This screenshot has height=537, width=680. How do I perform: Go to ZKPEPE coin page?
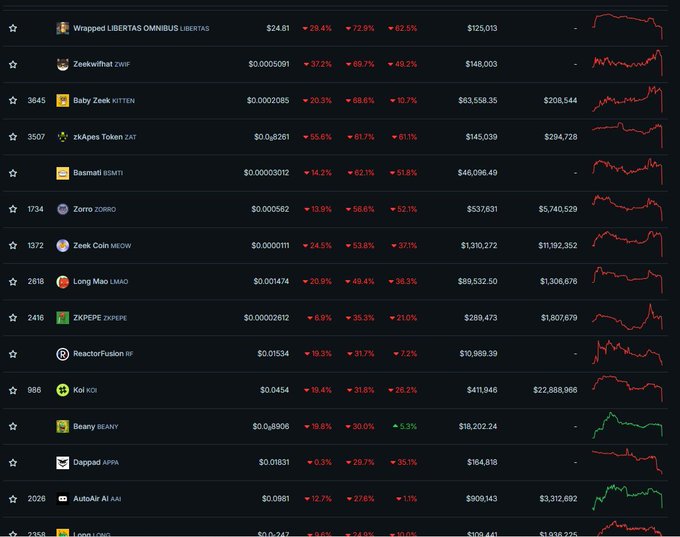pos(100,318)
